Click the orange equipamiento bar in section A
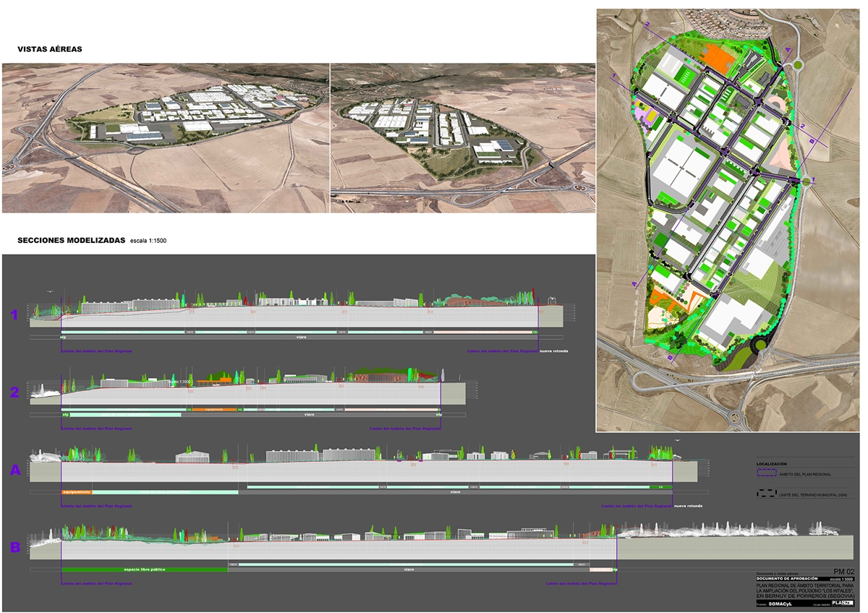The width and height of the screenshot is (868, 613). coord(77,492)
